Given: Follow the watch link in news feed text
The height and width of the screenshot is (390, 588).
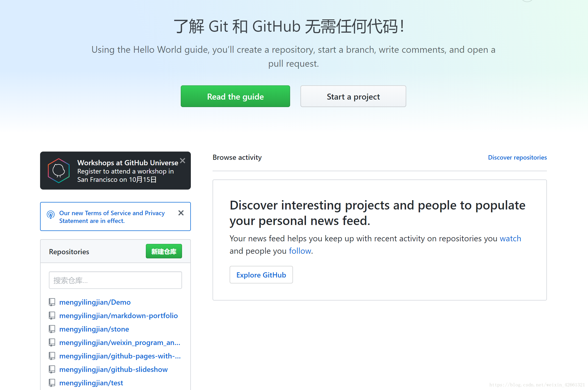Looking at the screenshot, I should (x=510, y=238).
